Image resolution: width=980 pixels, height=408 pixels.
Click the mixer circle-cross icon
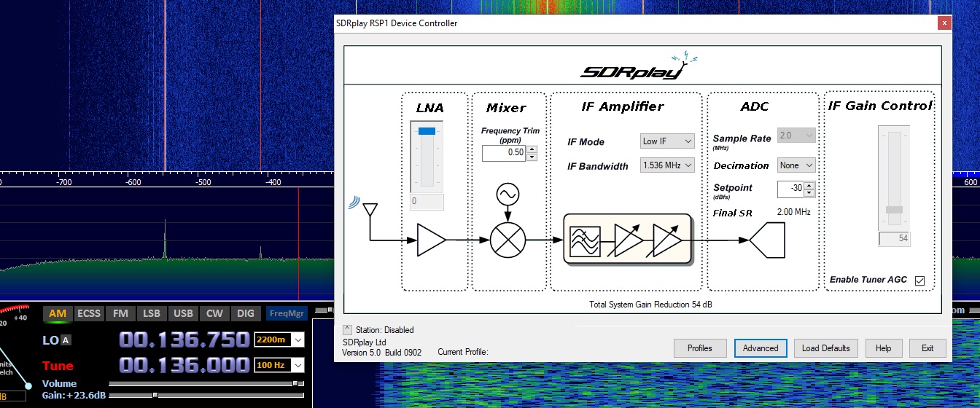click(x=507, y=240)
